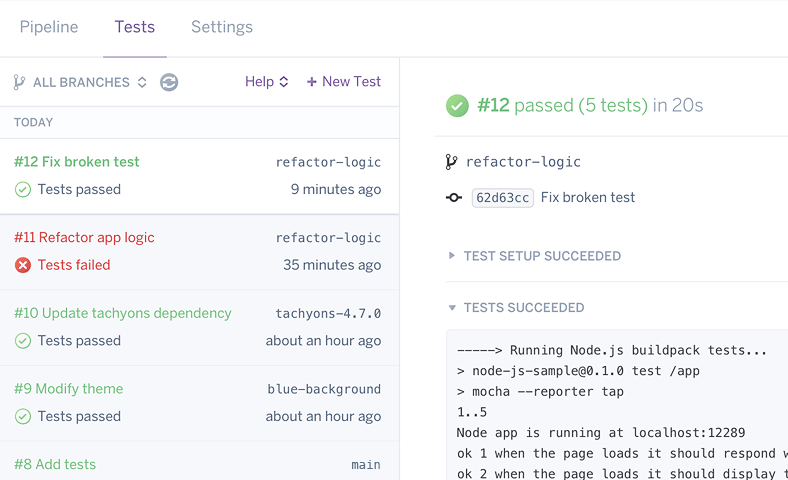This screenshot has height=480, width=788.
Task: Click the "Running Node.js buildpack tests..." log line
Action: pyautogui.click(x=612, y=350)
